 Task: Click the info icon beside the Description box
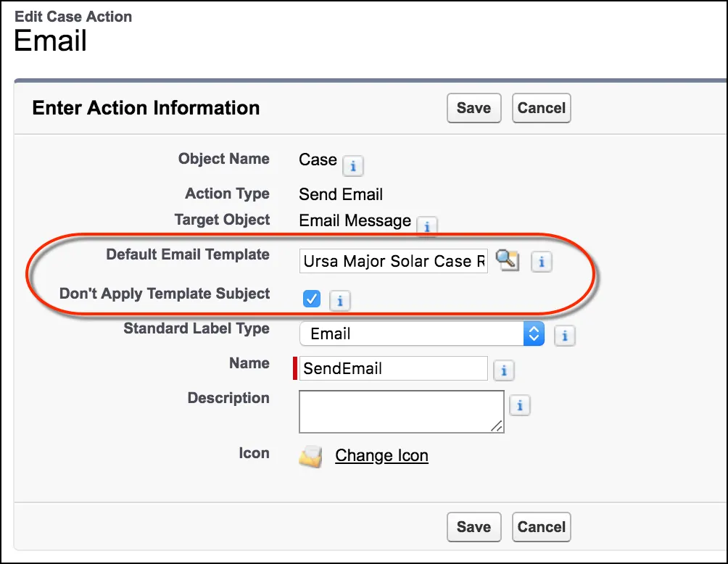click(x=520, y=405)
